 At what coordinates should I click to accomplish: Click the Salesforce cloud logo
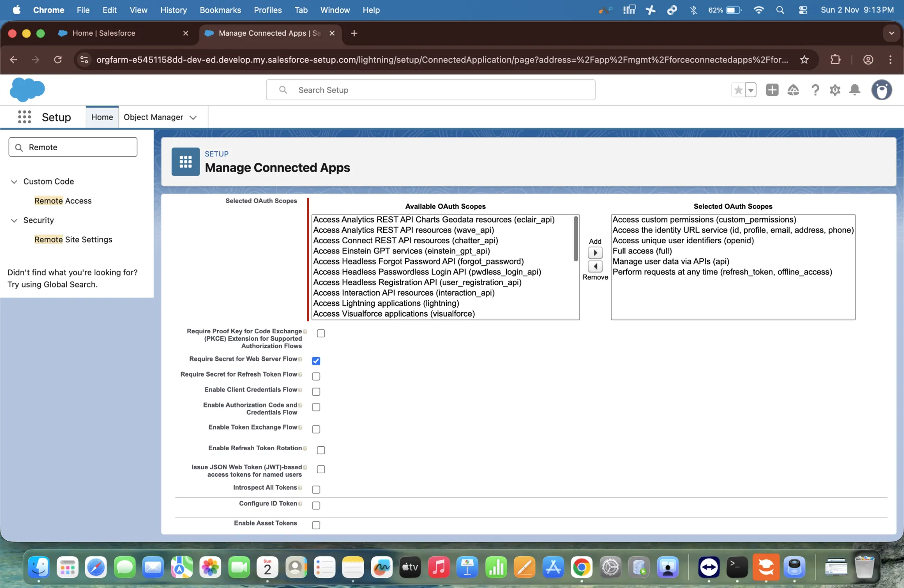click(x=27, y=90)
